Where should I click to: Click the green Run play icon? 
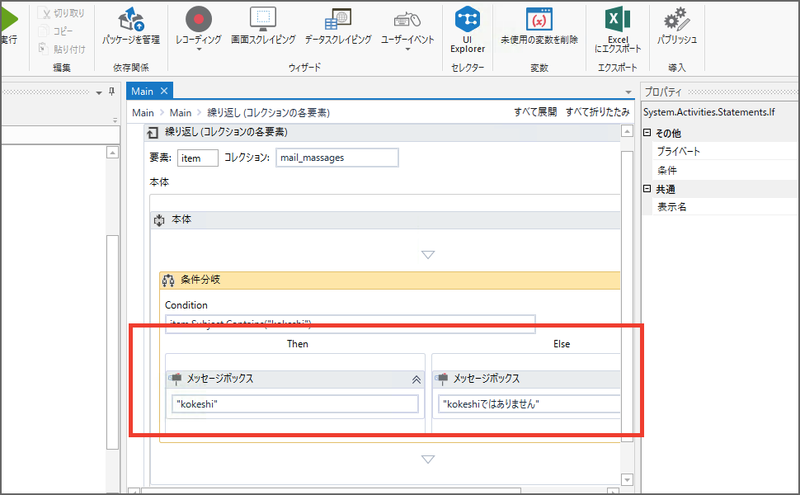point(9,19)
